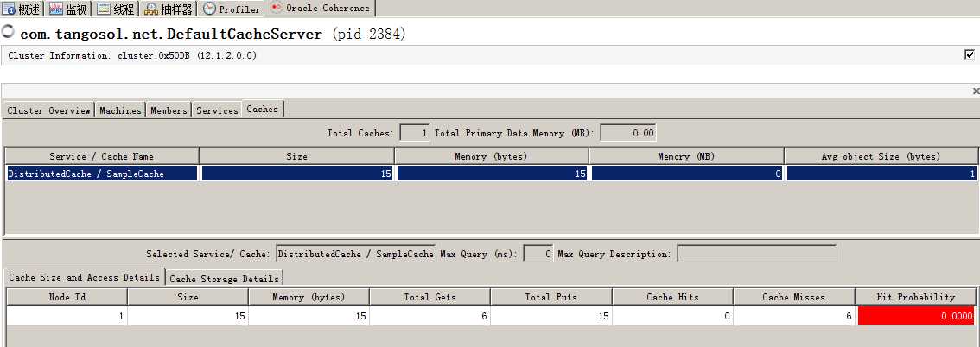Switch to the 监视 monitor tab

click(68, 9)
